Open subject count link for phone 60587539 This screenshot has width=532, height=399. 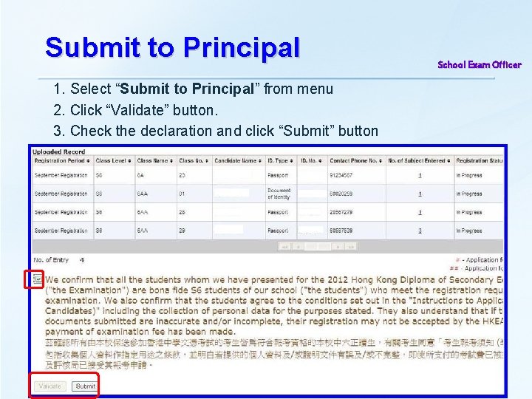420,231
